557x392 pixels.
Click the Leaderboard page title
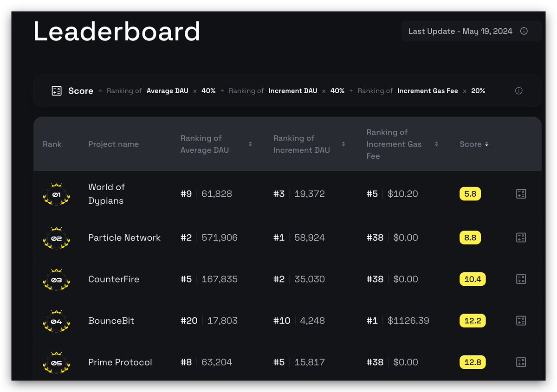117,32
